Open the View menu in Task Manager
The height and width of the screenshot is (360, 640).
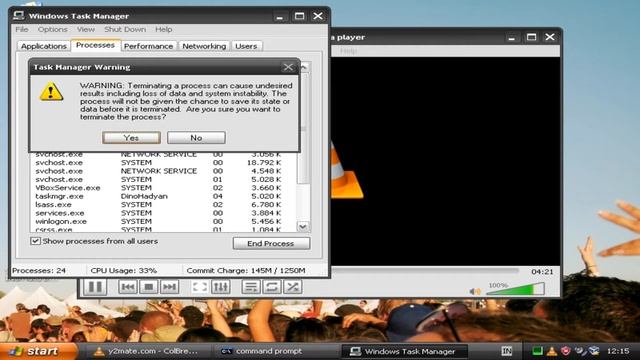pos(86,29)
